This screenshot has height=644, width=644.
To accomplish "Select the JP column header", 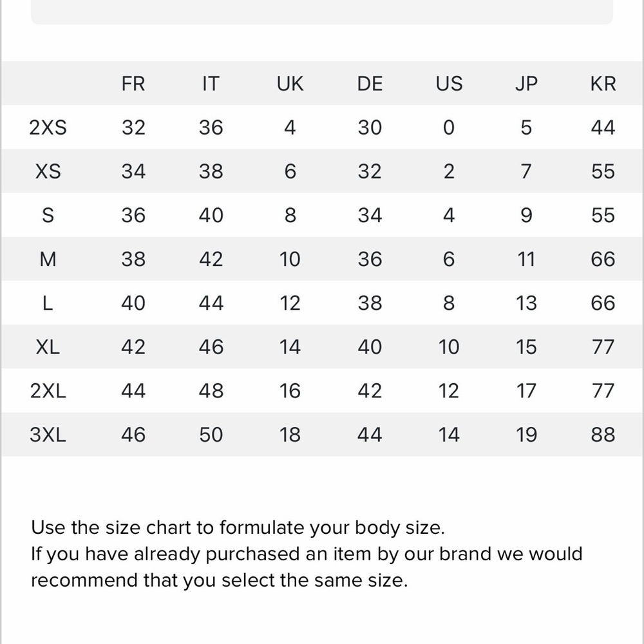I will click(526, 84).
